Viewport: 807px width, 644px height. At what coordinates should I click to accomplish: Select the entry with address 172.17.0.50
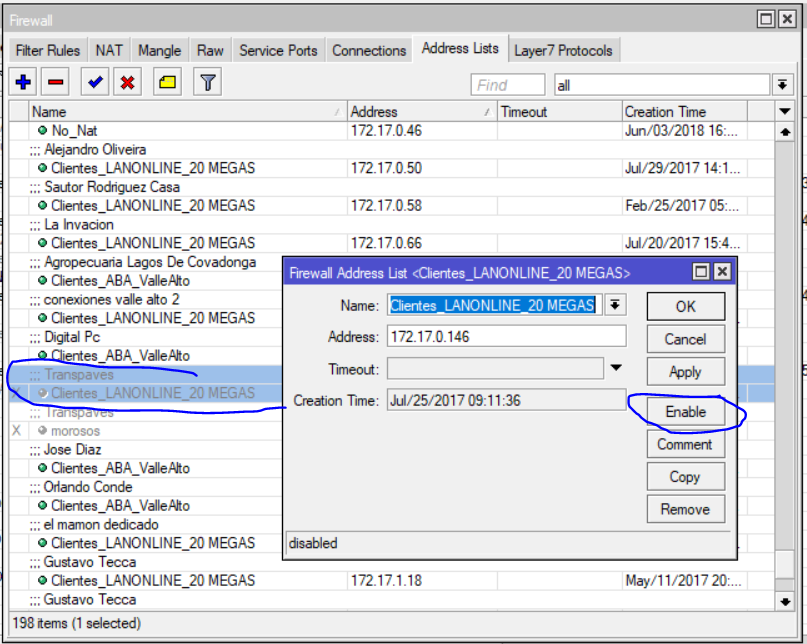click(391, 168)
